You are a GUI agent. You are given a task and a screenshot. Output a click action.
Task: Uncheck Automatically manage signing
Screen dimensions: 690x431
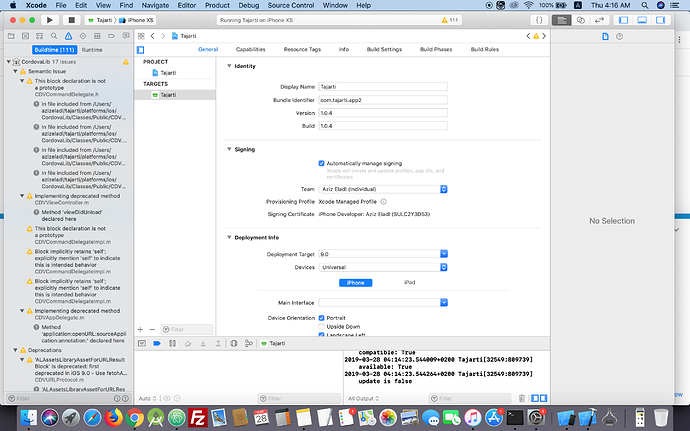coord(321,163)
